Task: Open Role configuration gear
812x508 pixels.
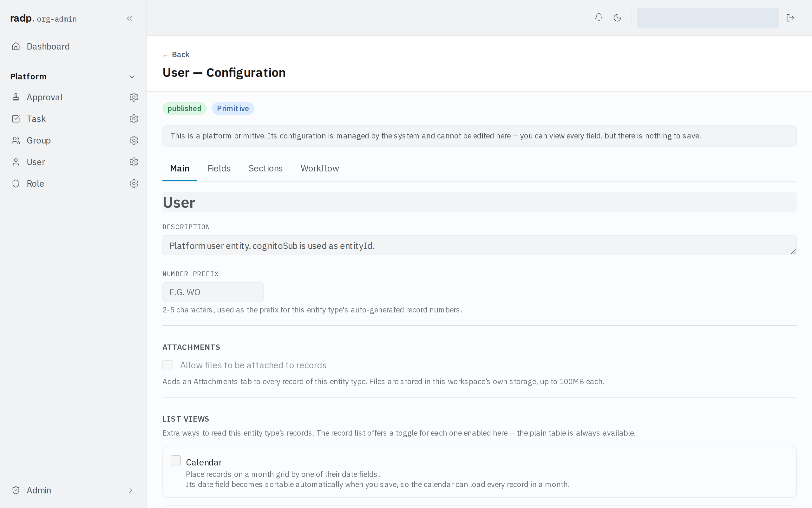Action: tap(134, 184)
